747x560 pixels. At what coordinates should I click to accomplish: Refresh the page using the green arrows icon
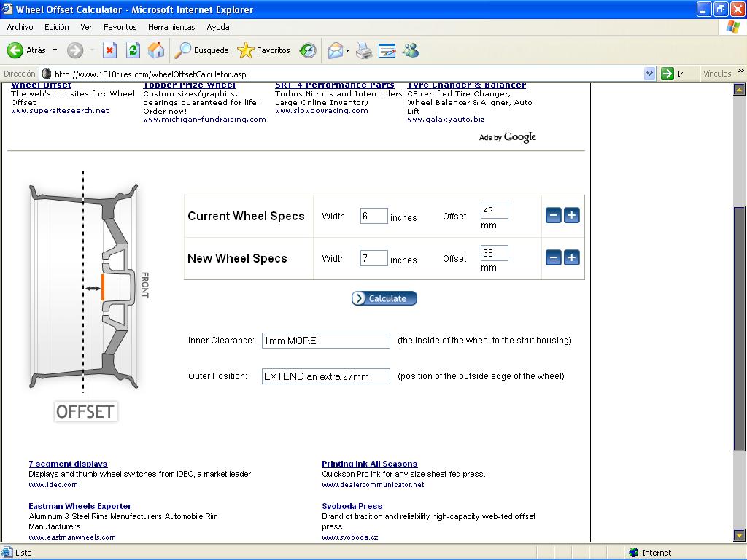[x=133, y=50]
